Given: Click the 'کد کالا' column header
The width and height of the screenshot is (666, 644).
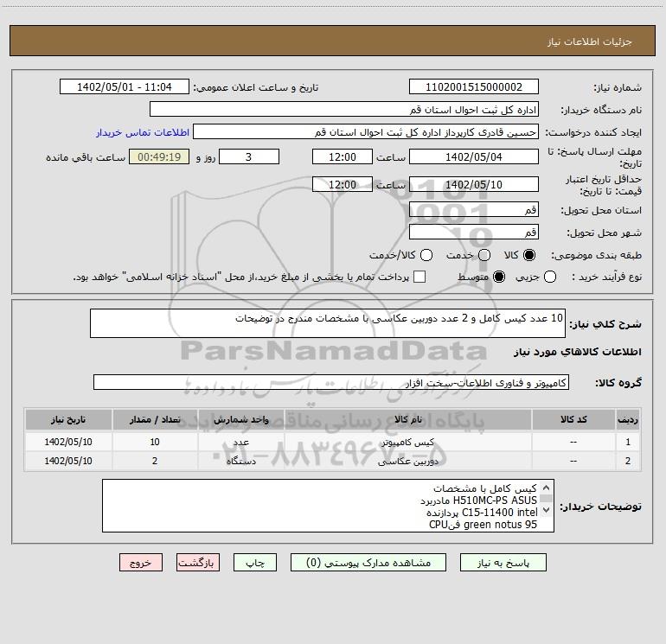Looking at the screenshot, I should click(573, 419).
